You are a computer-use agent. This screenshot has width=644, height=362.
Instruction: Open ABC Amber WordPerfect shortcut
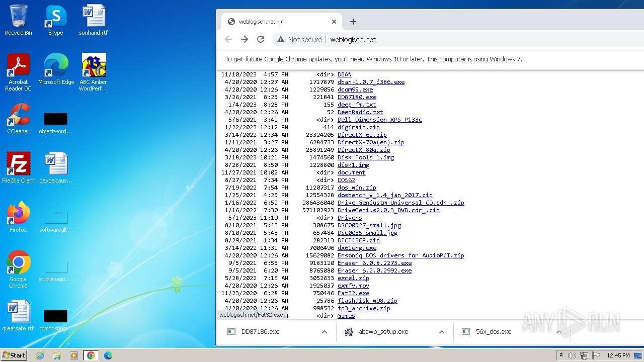click(x=94, y=72)
